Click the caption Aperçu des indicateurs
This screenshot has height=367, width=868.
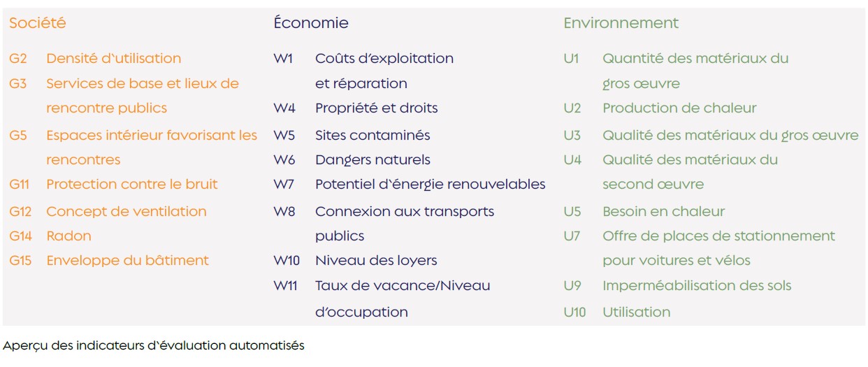(x=154, y=346)
